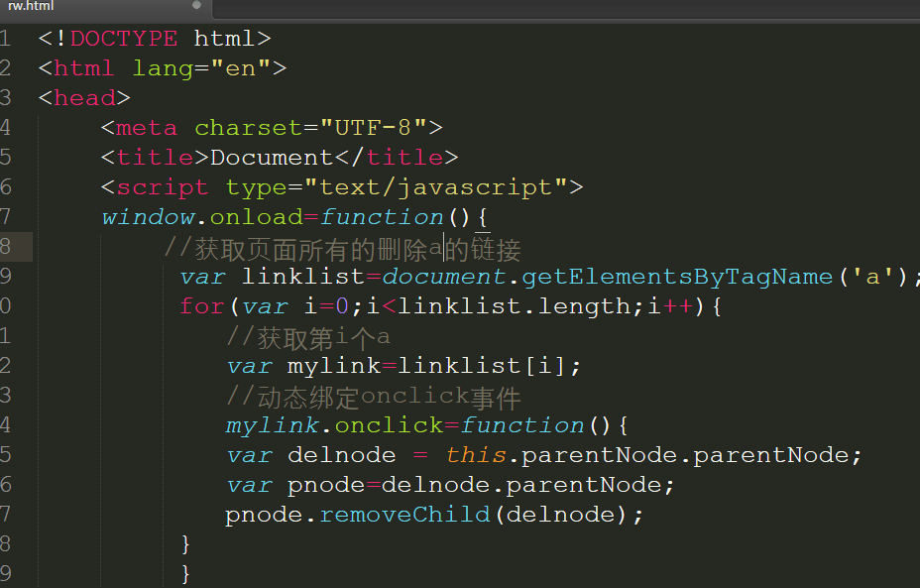Click the onload property
Viewport: 920px width, 588px height.
point(257,217)
